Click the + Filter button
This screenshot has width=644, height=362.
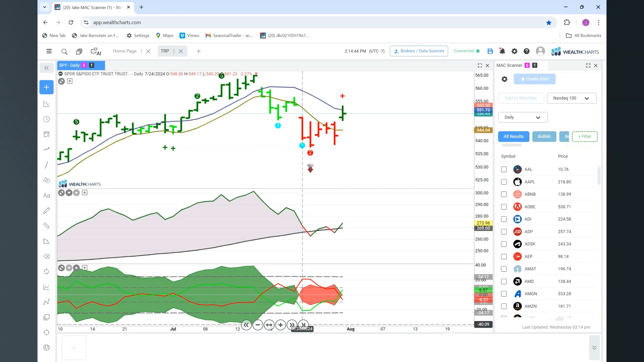[x=585, y=136]
